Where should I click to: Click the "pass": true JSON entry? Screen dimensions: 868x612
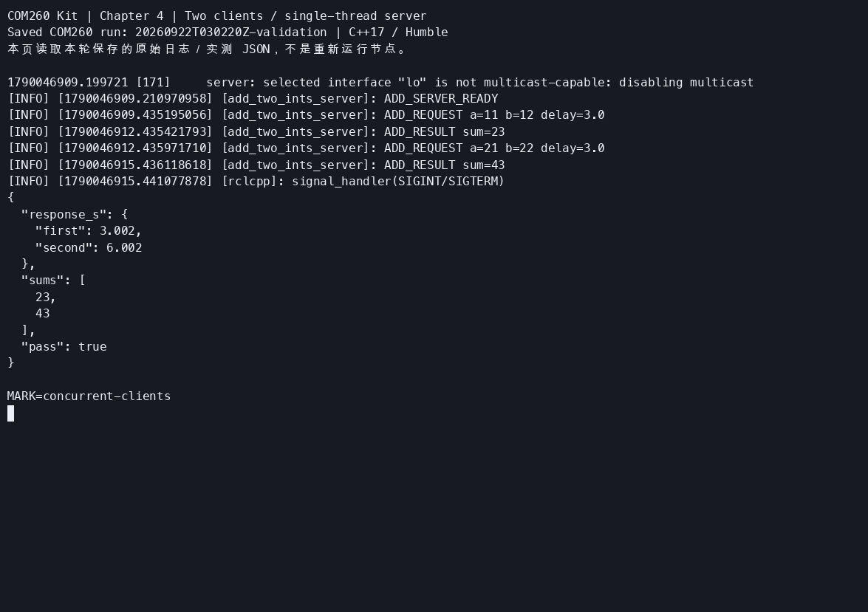64,347
